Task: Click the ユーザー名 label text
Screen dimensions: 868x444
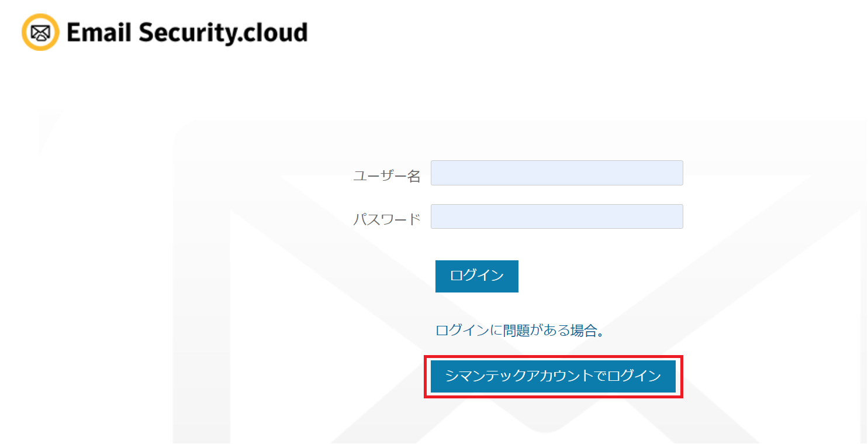Action: click(386, 175)
